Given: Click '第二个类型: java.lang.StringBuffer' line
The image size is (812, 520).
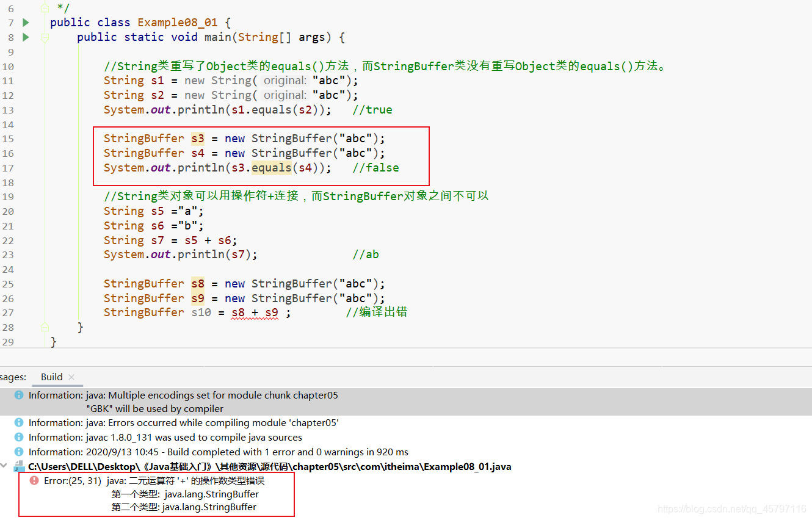Looking at the screenshot, I should (x=184, y=507).
